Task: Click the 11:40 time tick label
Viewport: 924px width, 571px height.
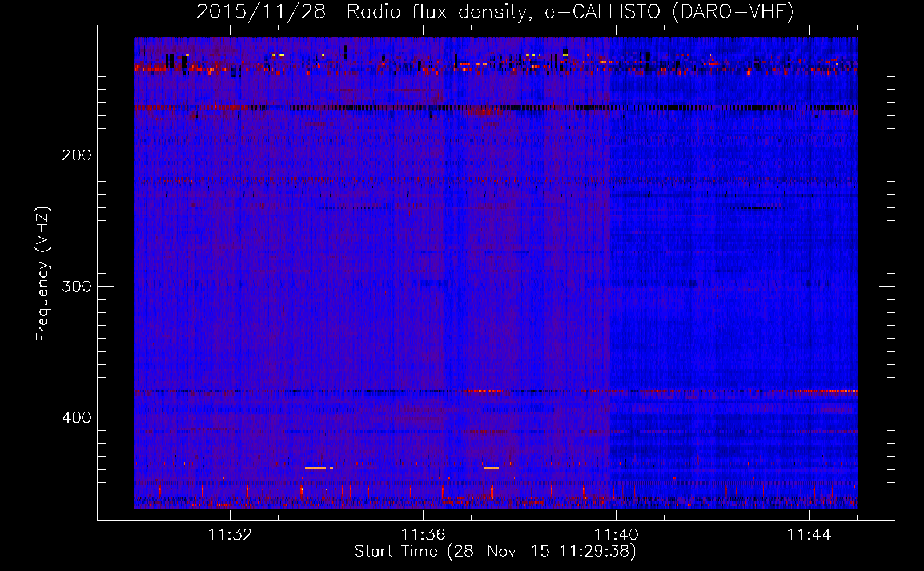Action: (616, 535)
